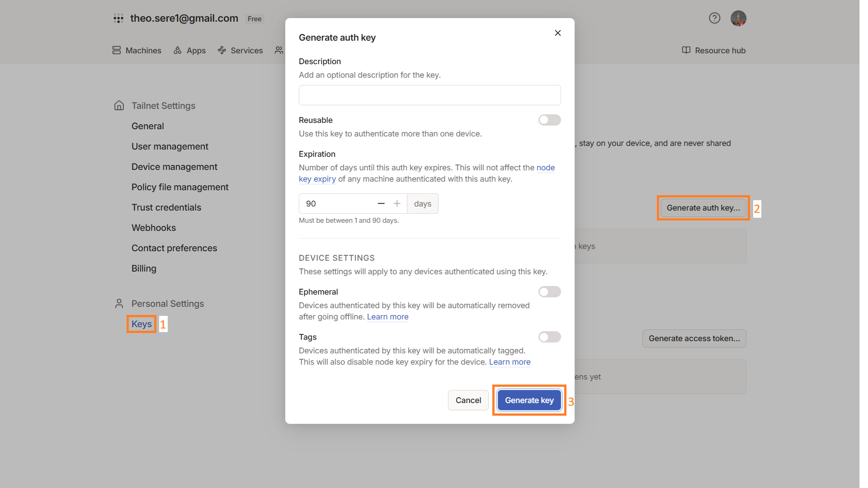Open the user avatar profile menu

tap(738, 18)
